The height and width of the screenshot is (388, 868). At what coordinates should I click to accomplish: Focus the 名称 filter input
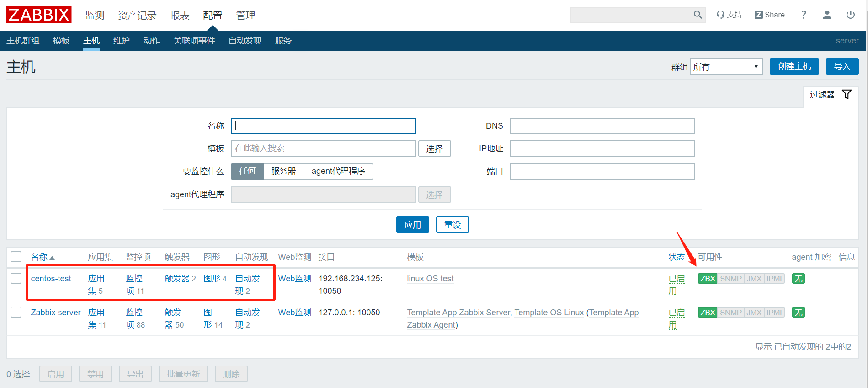[323, 126]
